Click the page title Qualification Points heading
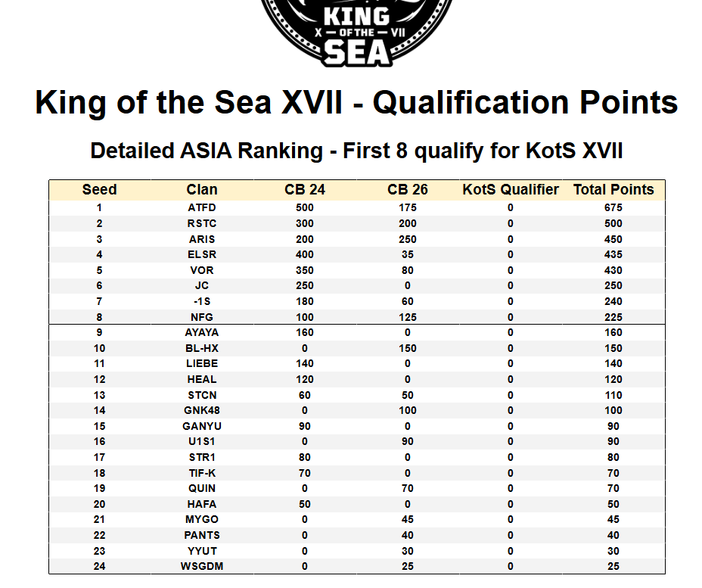702x588 pixels. click(357, 103)
